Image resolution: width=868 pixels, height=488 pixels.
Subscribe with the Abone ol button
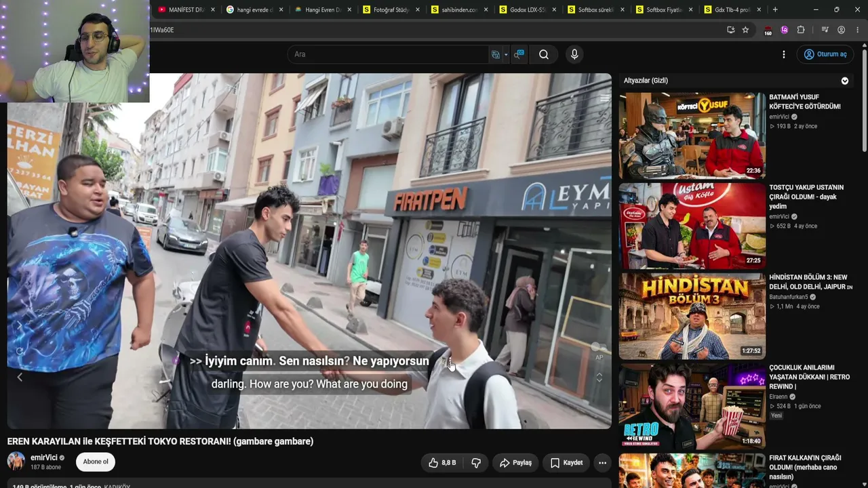coord(96,462)
